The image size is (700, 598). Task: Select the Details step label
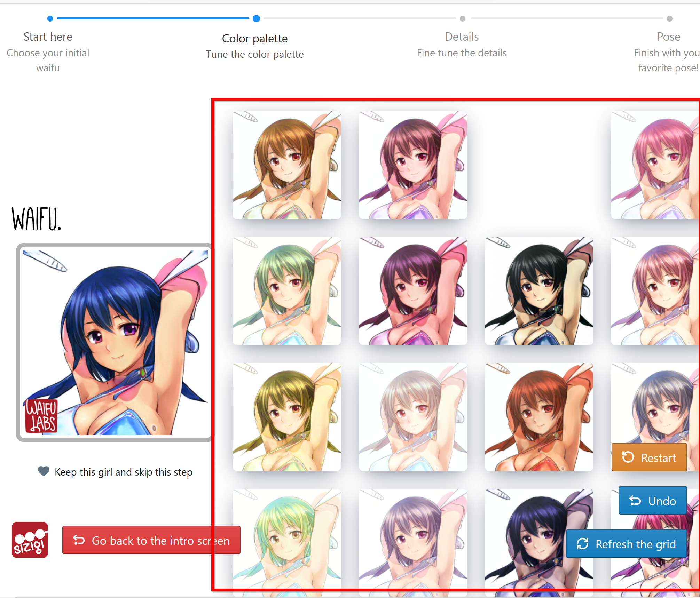point(462,37)
